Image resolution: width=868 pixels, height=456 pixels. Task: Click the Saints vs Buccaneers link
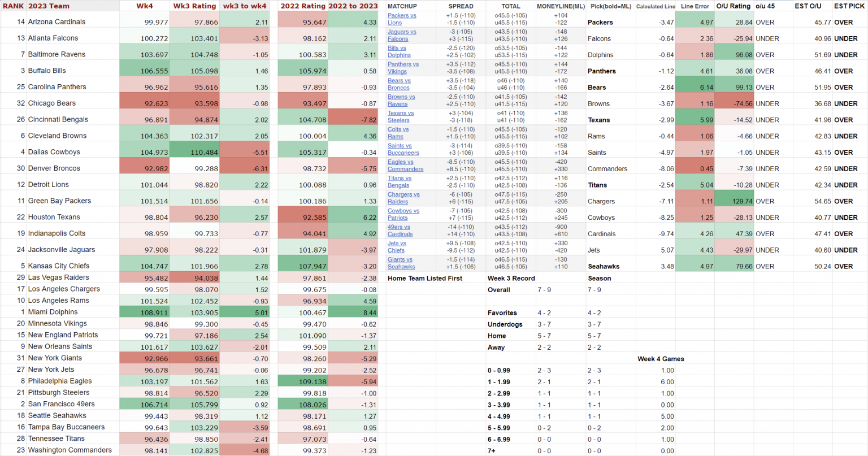[x=403, y=149]
